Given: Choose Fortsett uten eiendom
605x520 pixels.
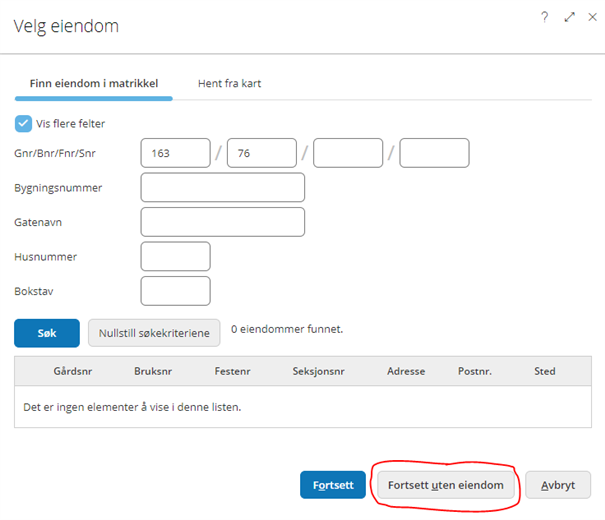Looking at the screenshot, I should tap(446, 485).
